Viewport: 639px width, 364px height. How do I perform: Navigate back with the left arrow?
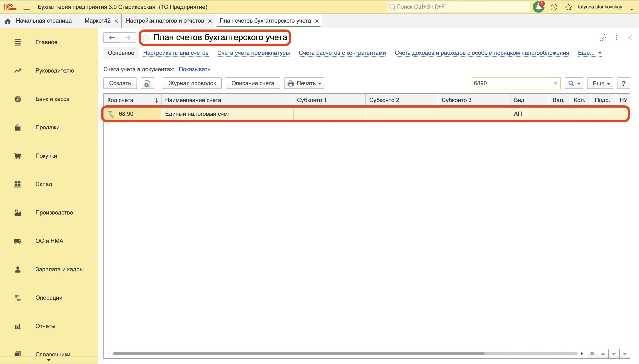click(112, 38)
